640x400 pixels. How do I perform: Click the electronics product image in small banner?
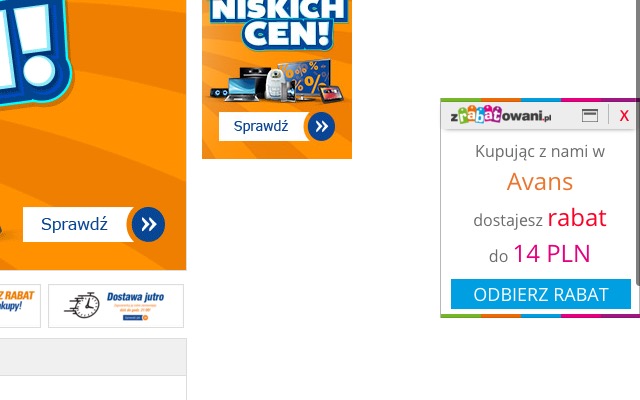click(x=277, y=81)
